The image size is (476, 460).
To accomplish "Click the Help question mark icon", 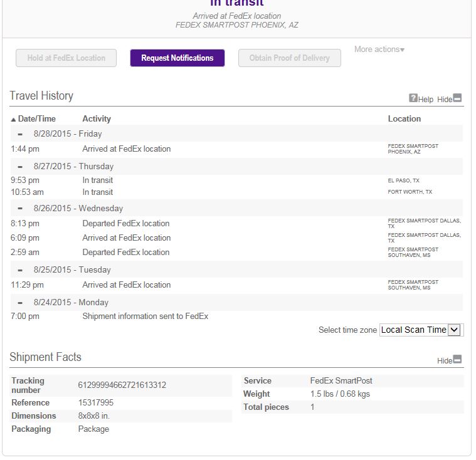I will click(413, 98).
